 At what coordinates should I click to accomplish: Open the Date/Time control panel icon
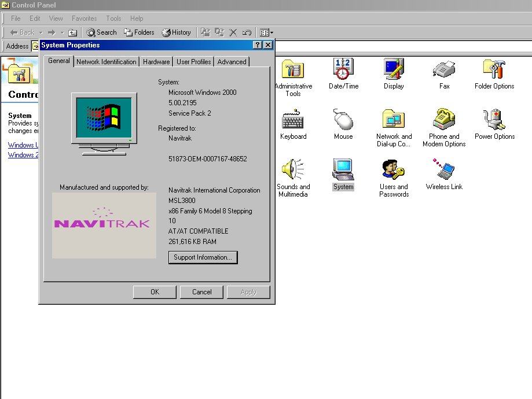click(343, 70)
